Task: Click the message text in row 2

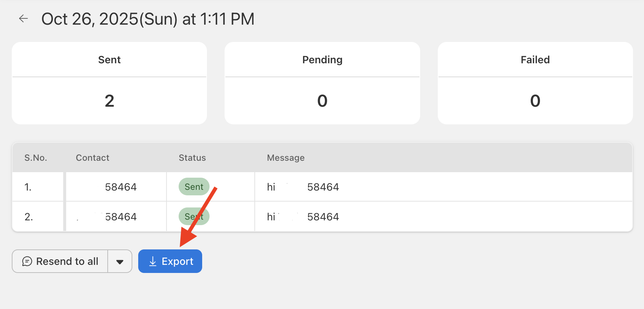Action: click(303, 217)
